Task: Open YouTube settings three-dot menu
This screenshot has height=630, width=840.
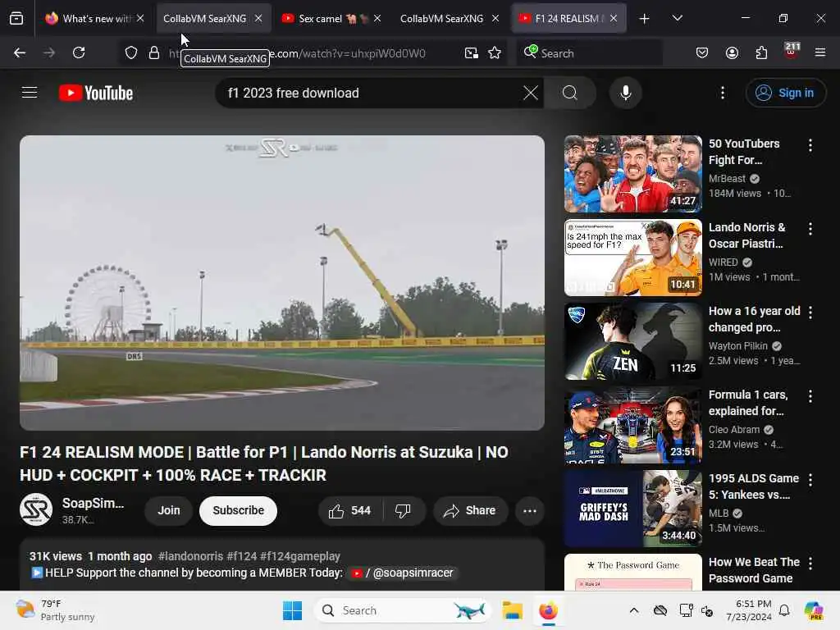Action: pyautogui.click(x=723, y=93)
